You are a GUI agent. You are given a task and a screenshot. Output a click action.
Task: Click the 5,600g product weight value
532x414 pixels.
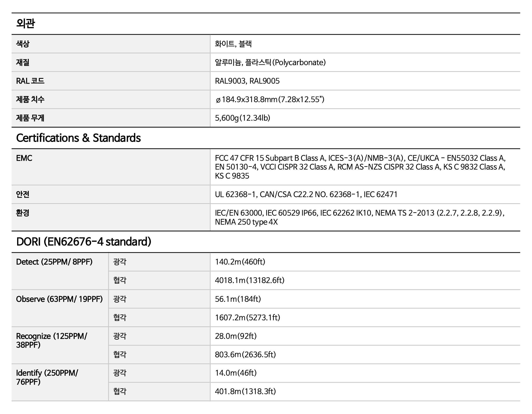coord(242,118)
